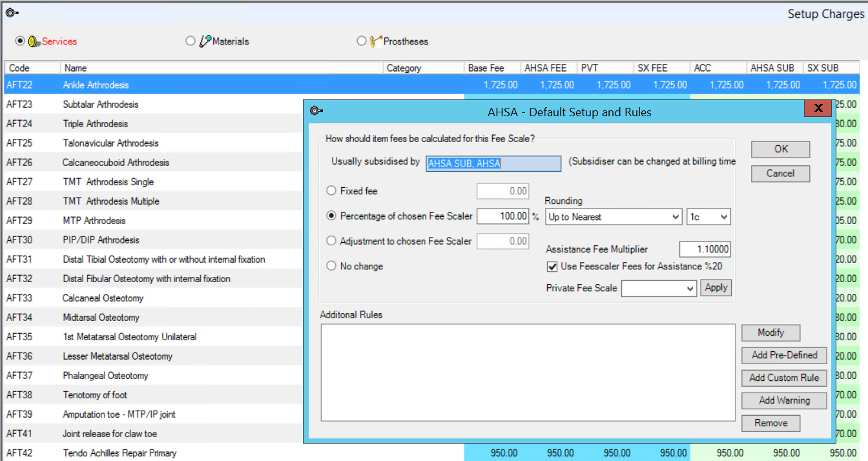Click the AHSA SUB column header
The width and height of the screenshot is (868, 461).
click(774, 68)
